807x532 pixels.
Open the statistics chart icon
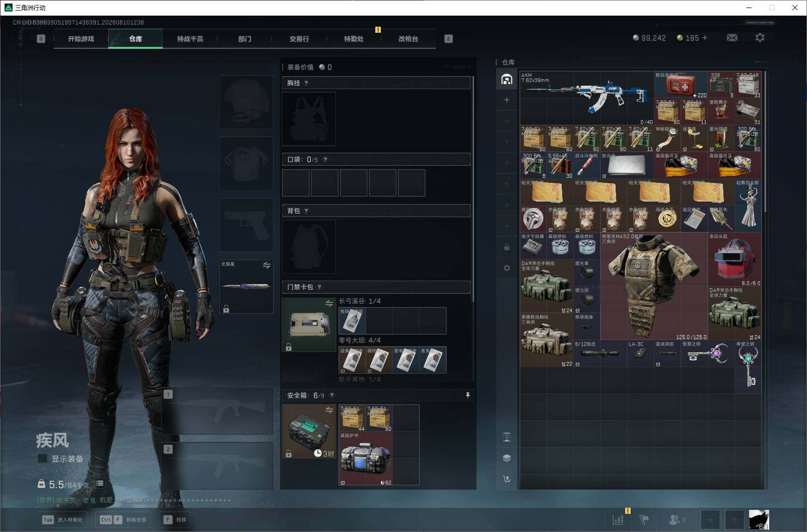pyautogui.click(x=618, y=519)
